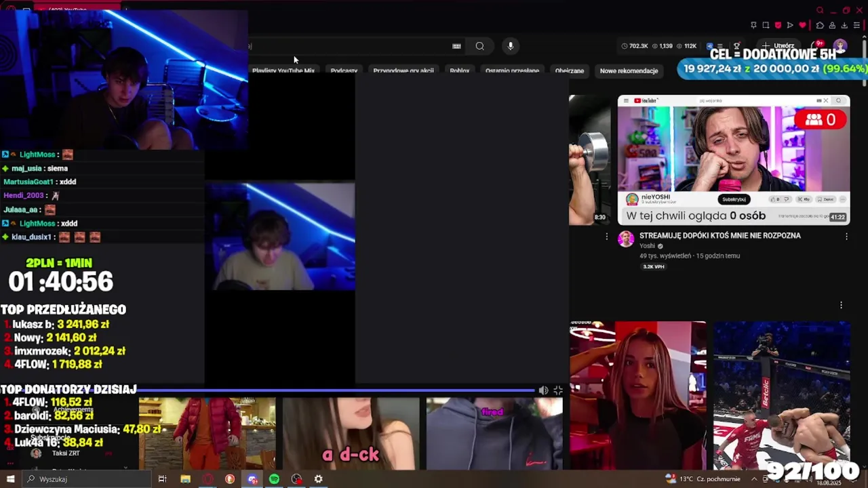Select the Obejrzane filter chip
The height and width of the screenshot is (488, 868).
pos(570,70)
